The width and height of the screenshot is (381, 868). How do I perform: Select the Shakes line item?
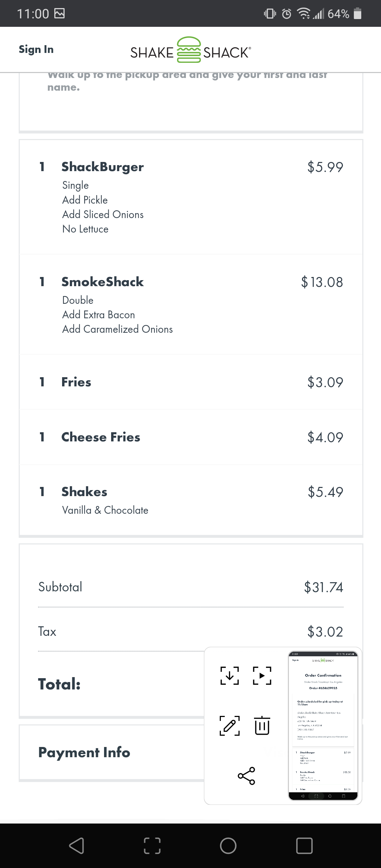click(84, 492)
